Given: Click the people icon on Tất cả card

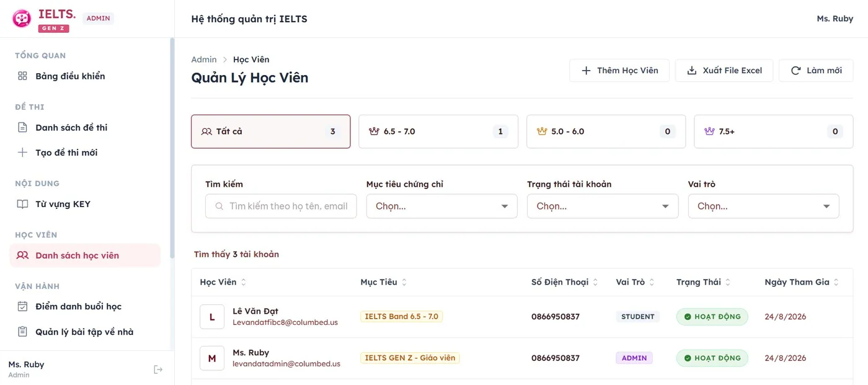Looking at the screenshot, I should 206,131.
